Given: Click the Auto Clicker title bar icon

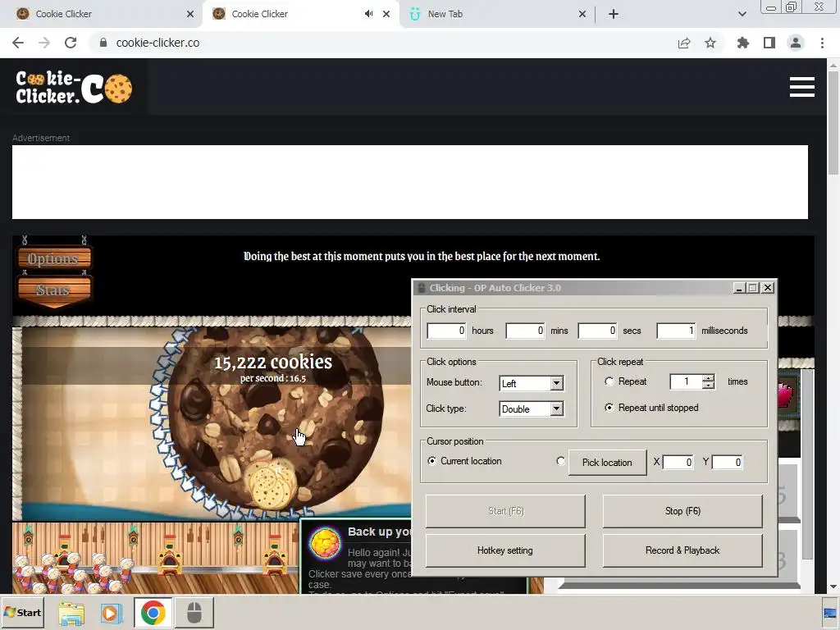Looking at the screenshot, I should 422,288.
